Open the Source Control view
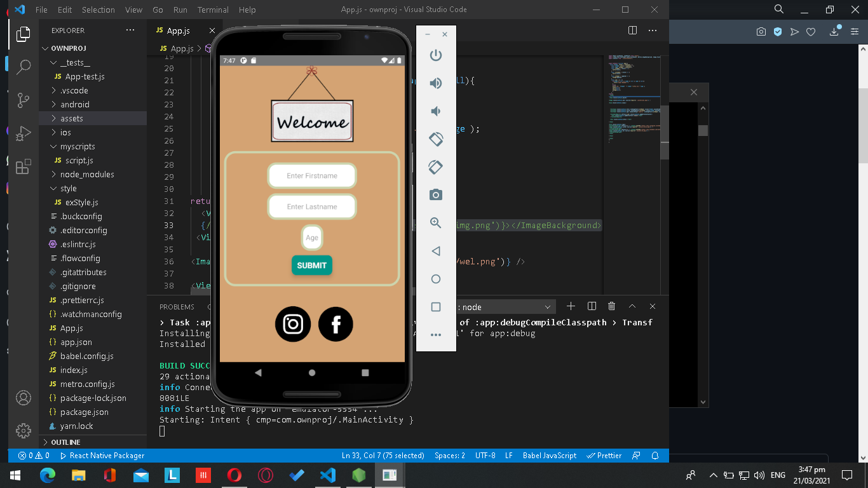868x488 pixels. [x=24, y=100]
